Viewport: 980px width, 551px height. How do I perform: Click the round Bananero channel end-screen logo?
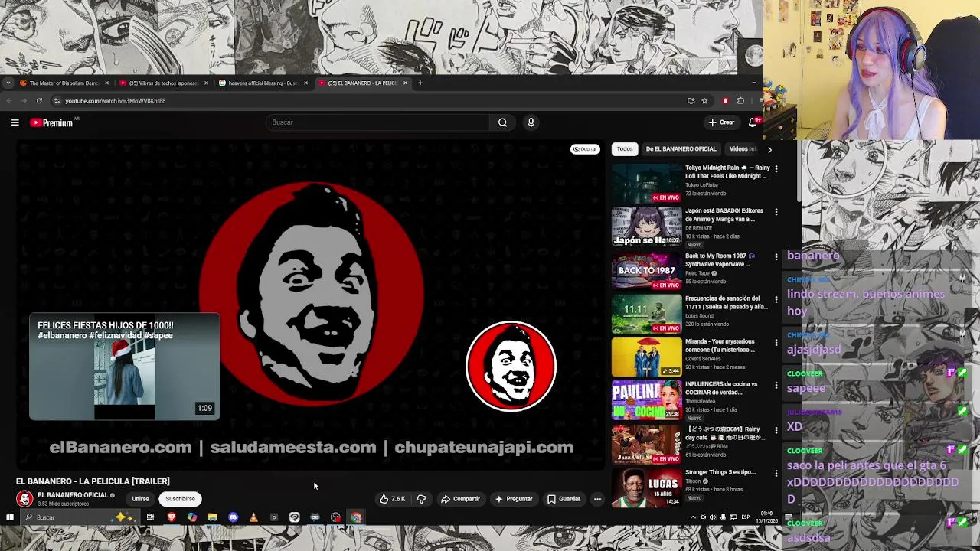tap(511, 367)
